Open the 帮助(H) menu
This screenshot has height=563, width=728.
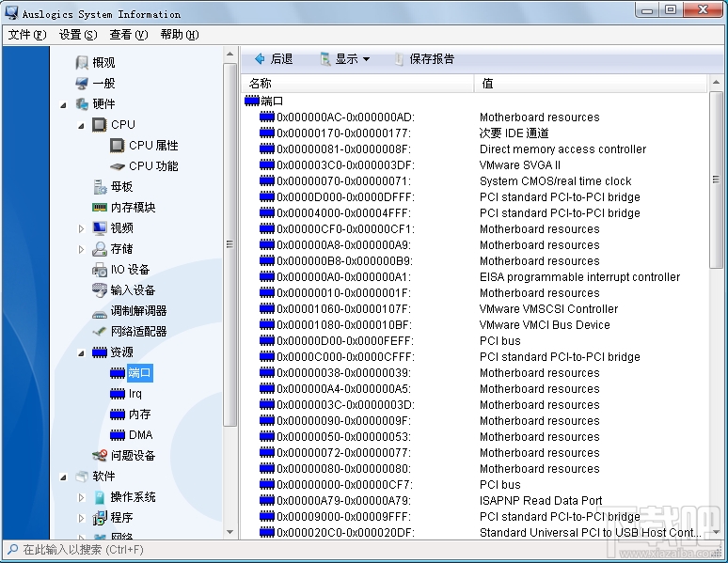click(x=180, y=35)
